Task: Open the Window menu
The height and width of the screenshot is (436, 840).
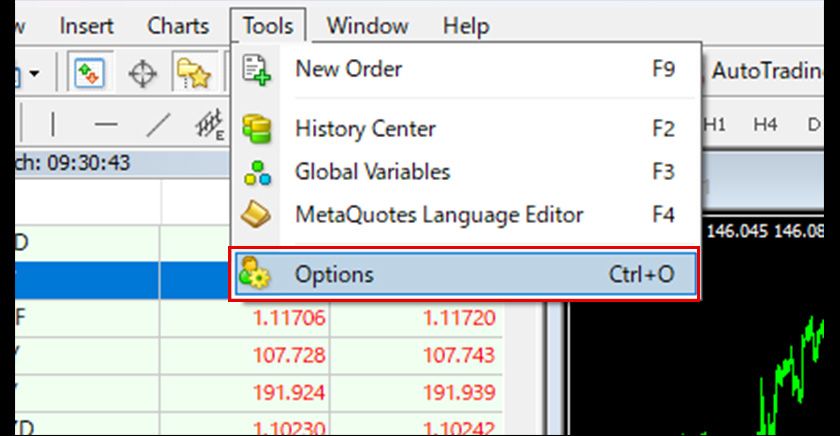Action: pyautogui.click(x=368, y=26)
